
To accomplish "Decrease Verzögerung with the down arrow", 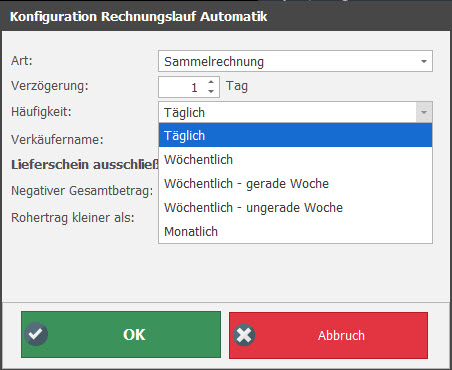I will pyautogui.click(x=211, y=91).
